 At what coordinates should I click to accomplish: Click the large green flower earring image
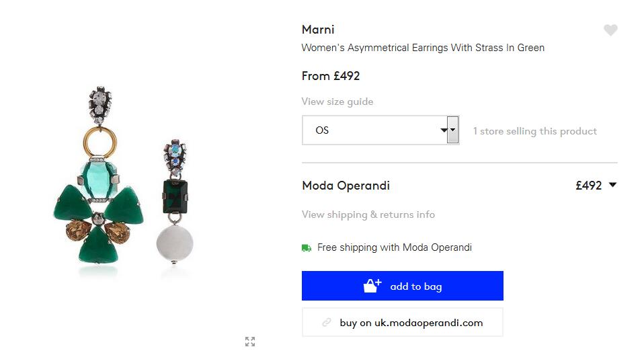[99, 175]
